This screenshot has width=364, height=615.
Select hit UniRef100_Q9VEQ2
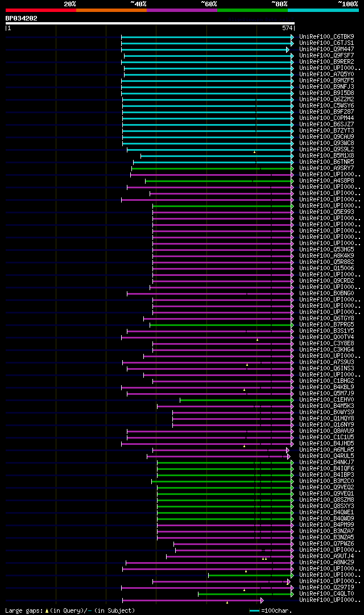point(326,488)
